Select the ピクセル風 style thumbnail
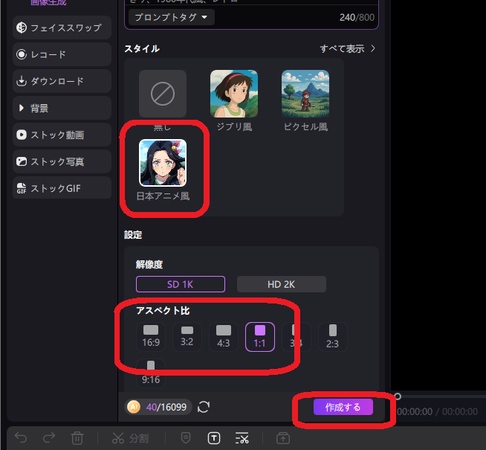The image size is (486, 450). pos(306,94)
